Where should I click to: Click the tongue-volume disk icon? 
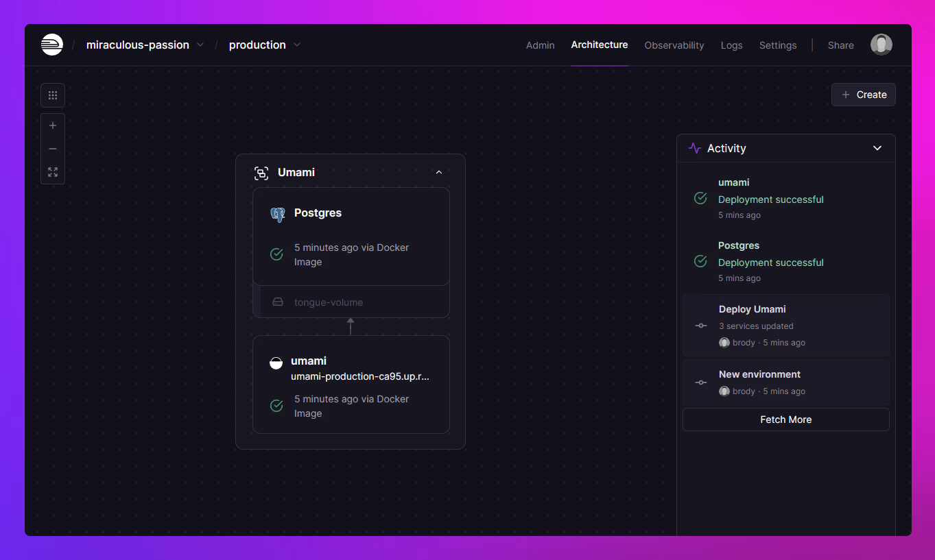coord(278,302)
